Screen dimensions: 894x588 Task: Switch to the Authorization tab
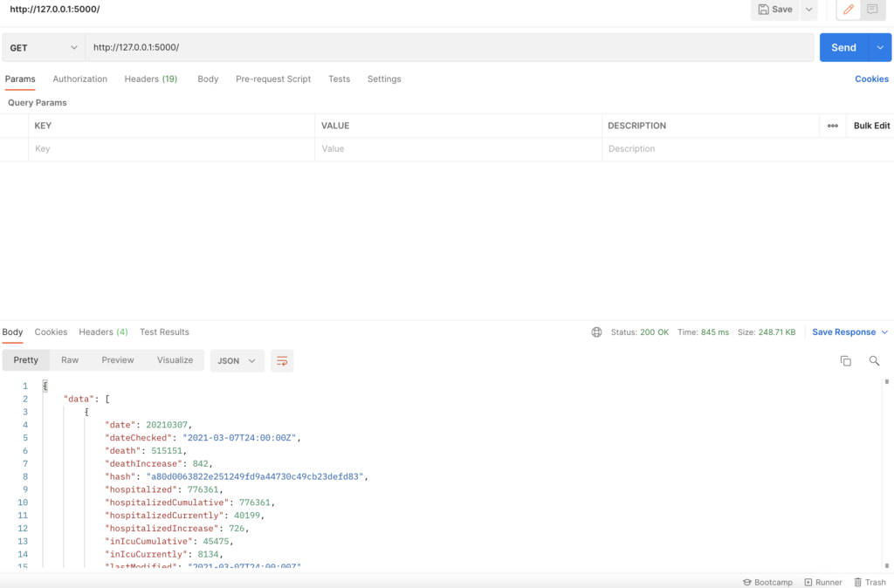point(79,79)
